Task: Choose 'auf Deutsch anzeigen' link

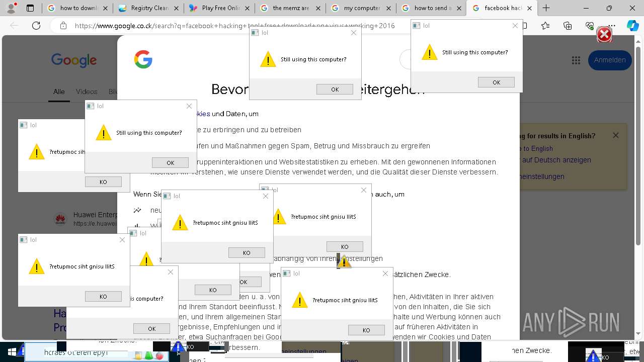Action: [556, 160]
